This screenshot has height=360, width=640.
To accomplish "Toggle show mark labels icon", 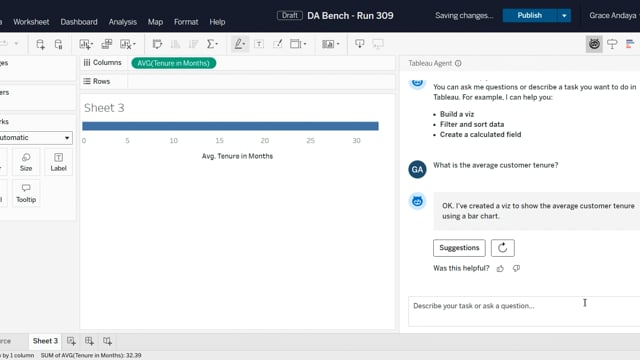I will pyautogui.click(x=259, y=44).
